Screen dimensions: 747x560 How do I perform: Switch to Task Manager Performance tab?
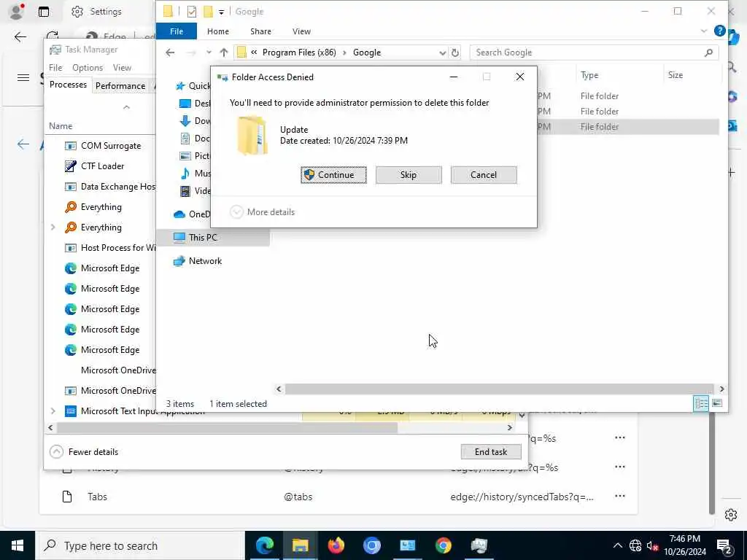pos(120,86)
